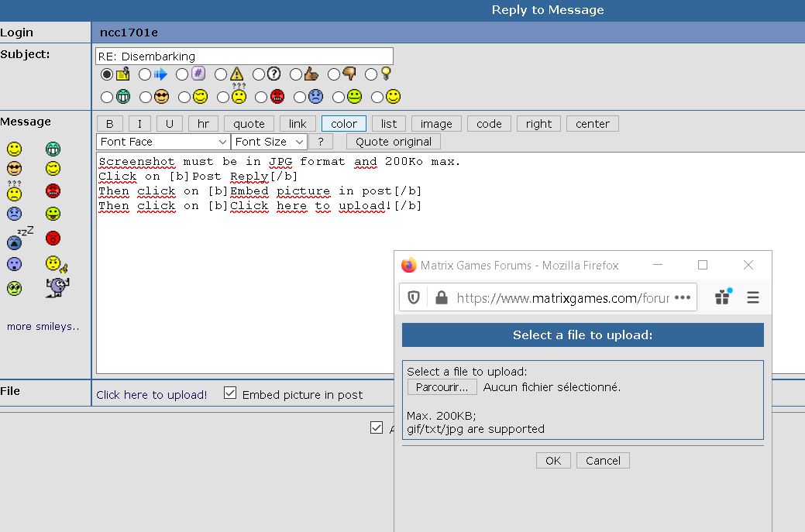Click the code formatting button
The width and height of the screenshot is (805, 532).
coord(489,124)
